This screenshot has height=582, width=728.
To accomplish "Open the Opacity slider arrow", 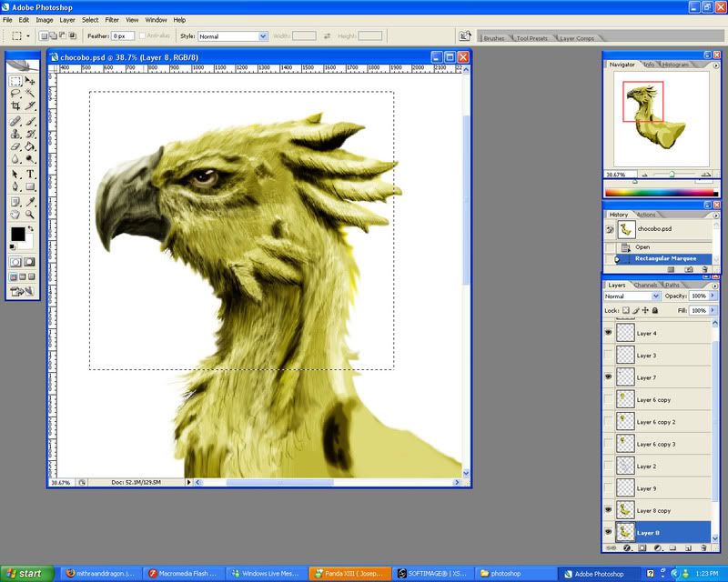I will point(713,296).
